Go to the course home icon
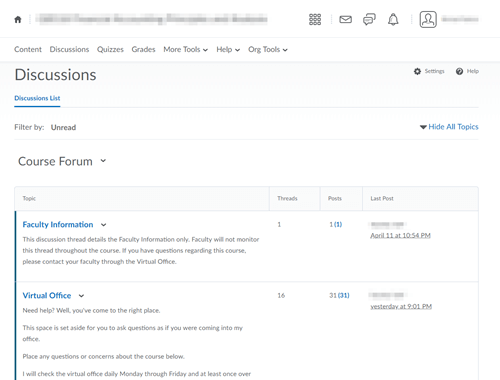 18,20
